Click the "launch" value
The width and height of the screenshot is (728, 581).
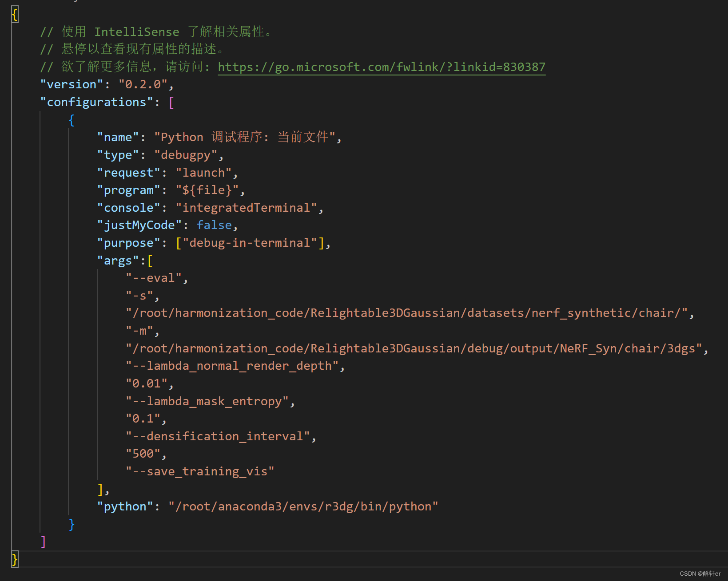point(203,173)
